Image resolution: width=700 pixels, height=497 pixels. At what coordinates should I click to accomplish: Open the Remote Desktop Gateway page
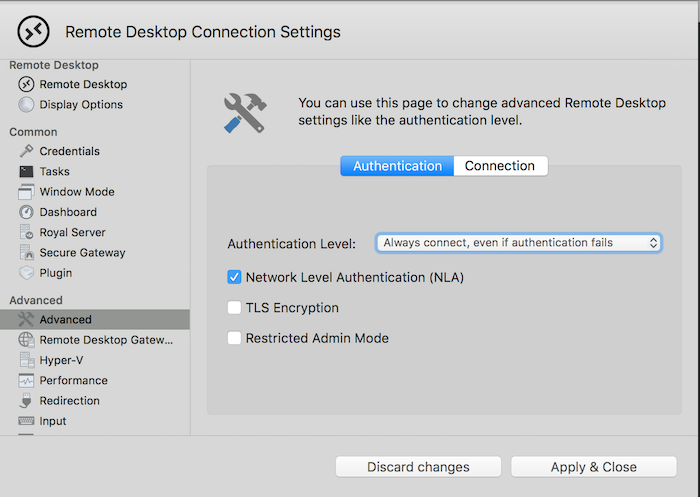coord(106,340)
